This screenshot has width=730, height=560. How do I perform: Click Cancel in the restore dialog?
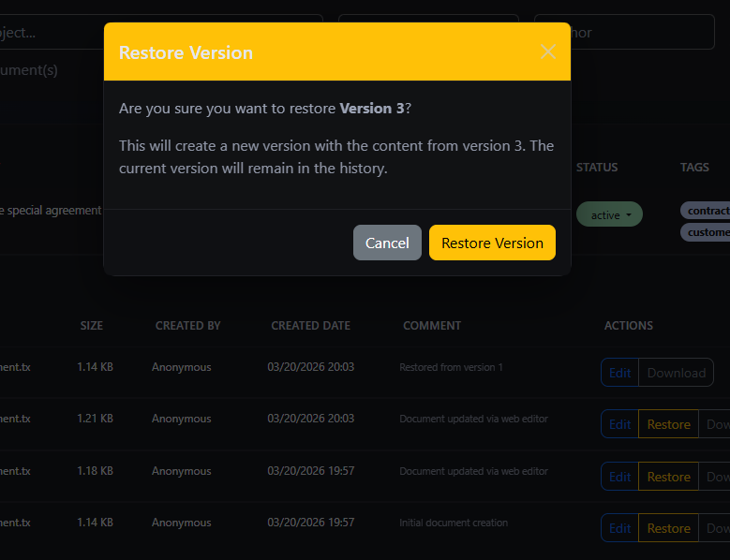pyautogui.click(x=387, y=243)
